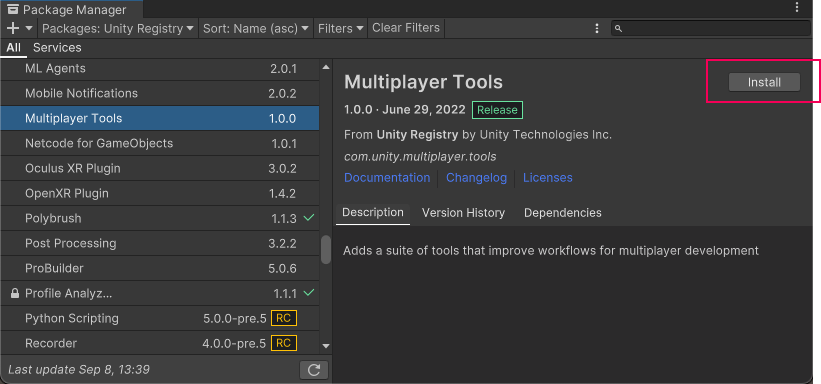Open the Filters dropdown

coord(341,28)
